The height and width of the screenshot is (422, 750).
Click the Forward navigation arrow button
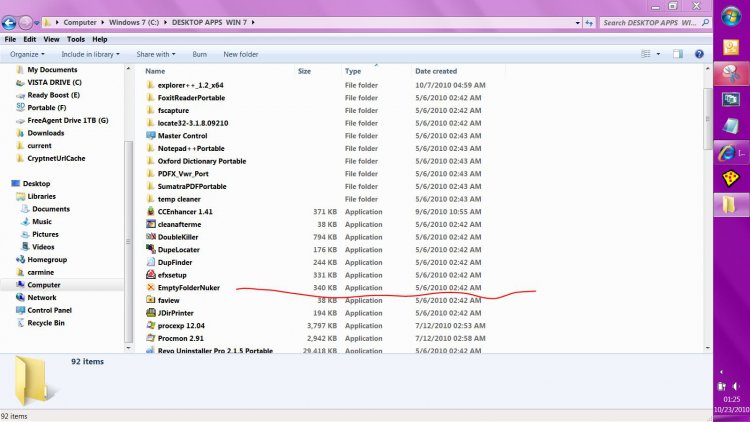tap(25, 22)
